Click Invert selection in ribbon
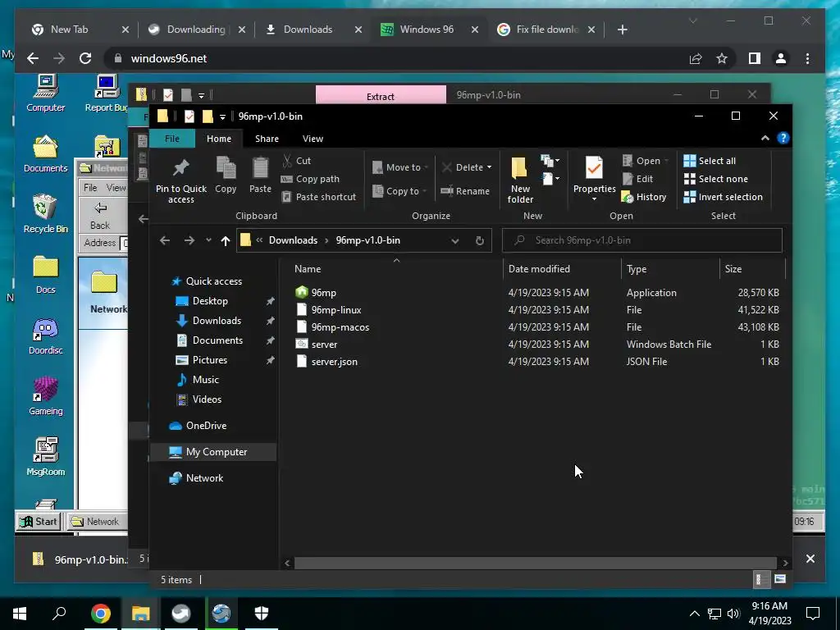The image size is (840, 630). click(724, 197)
